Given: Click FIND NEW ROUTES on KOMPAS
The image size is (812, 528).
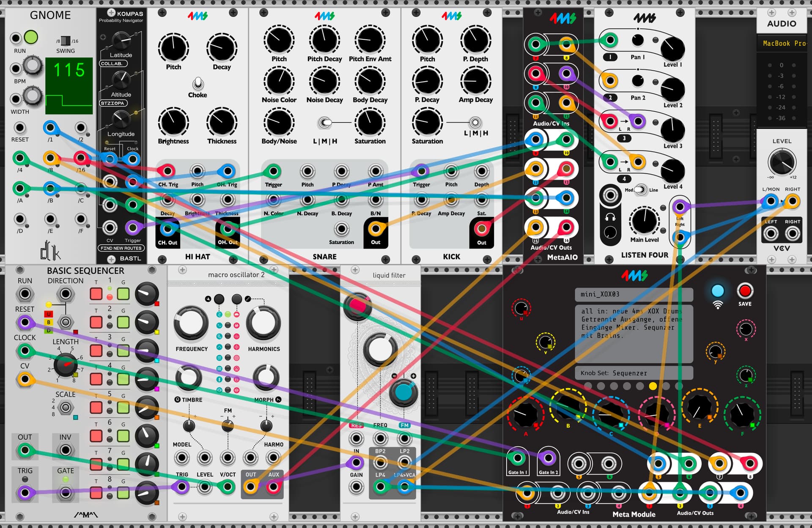Looking at the screenshot, I should [121, 248].
